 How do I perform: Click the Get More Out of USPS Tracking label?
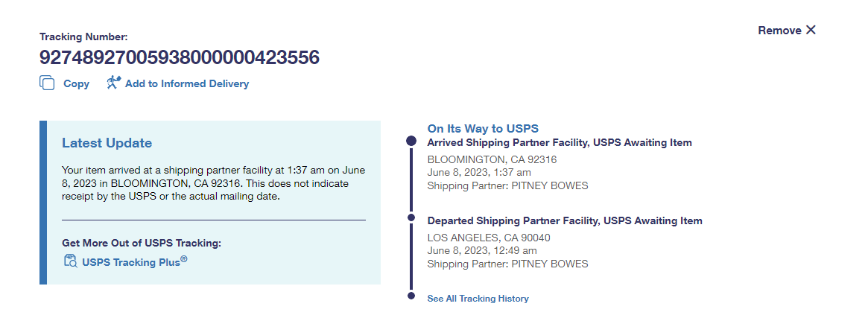tap(142, 243)
